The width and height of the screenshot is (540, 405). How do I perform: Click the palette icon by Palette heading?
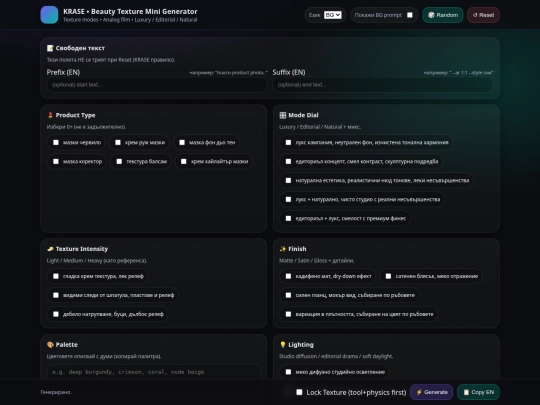point(50,344)
